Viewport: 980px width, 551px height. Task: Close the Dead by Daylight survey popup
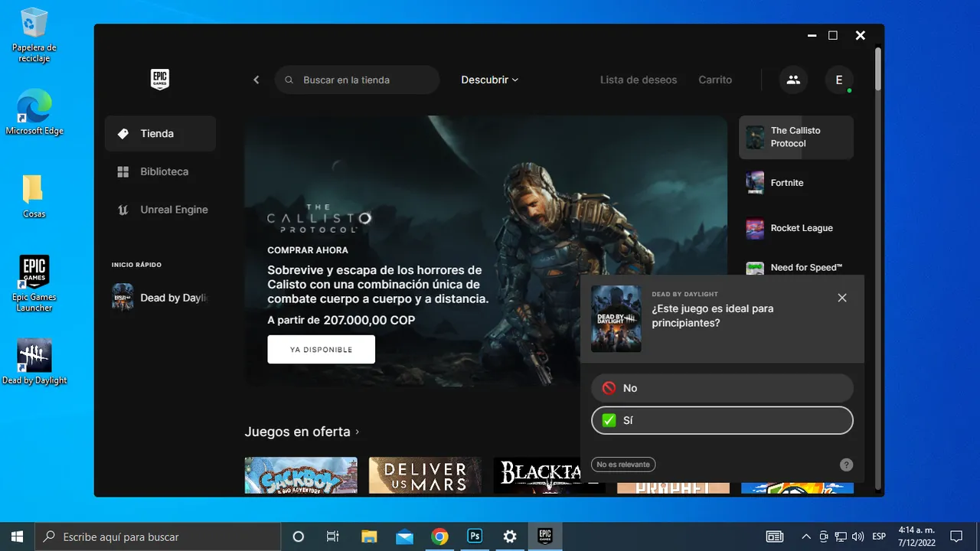point(842,298)
